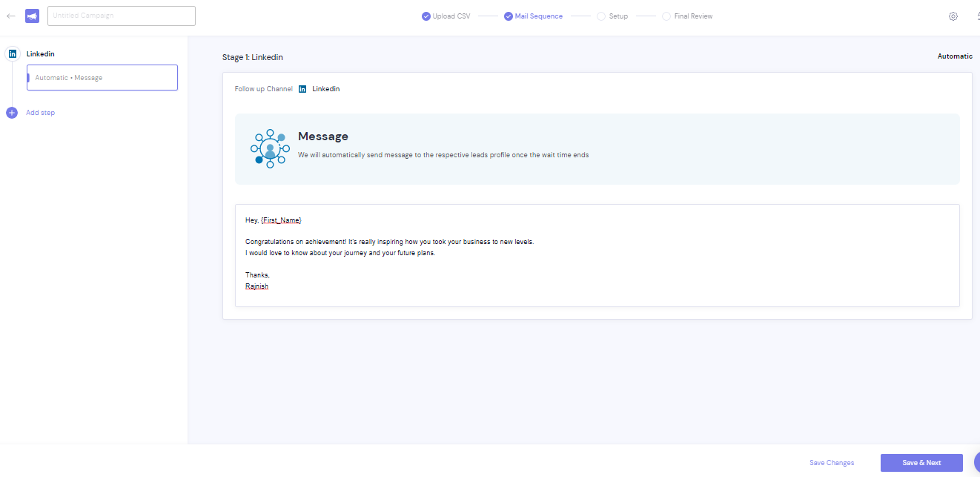Click the LinkedIn icon in the sidebar

13,53
